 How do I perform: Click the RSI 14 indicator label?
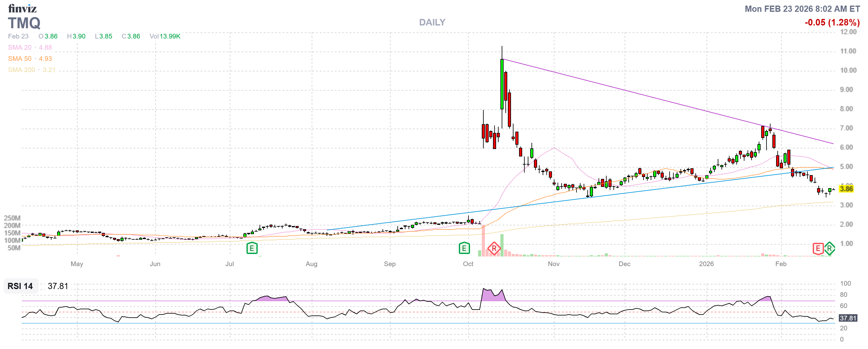pos(20,286)
